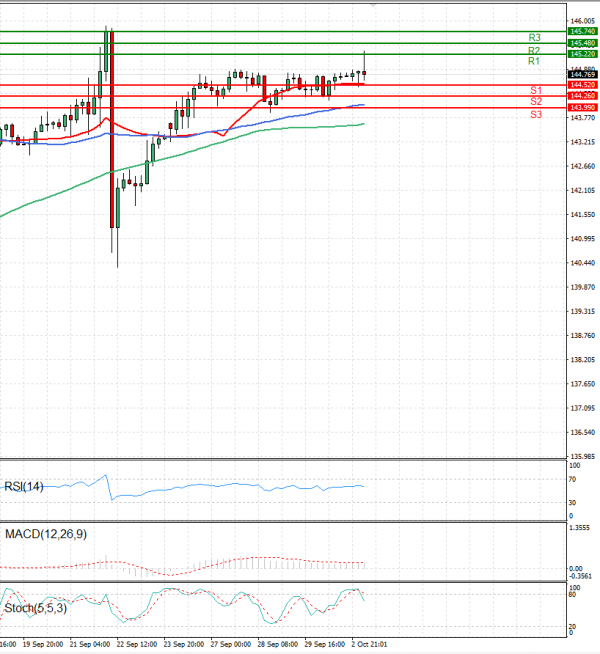Select the R2 resistance label
The width and height of the screenshot is (600, 654).
[534, 50]
